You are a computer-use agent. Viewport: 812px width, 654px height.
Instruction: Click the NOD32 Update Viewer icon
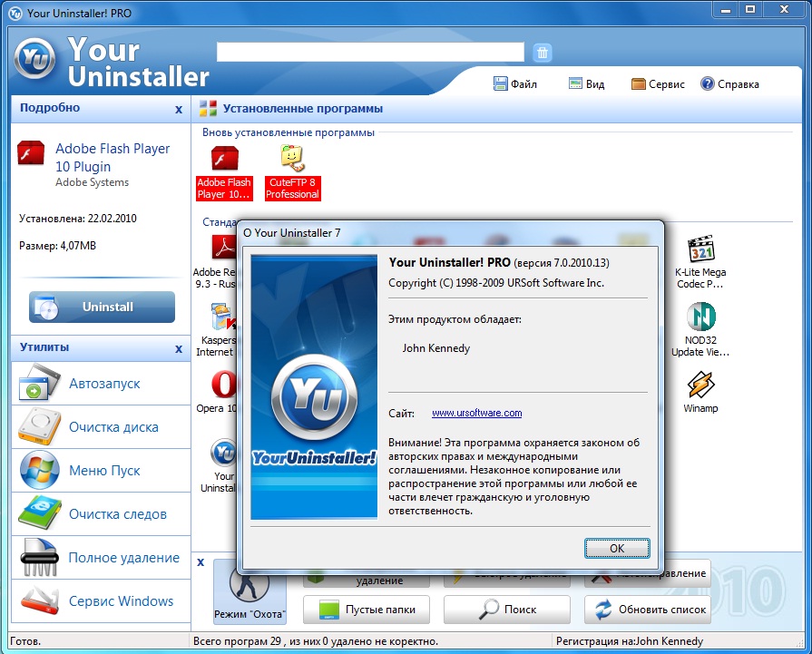tap(700, 317)
